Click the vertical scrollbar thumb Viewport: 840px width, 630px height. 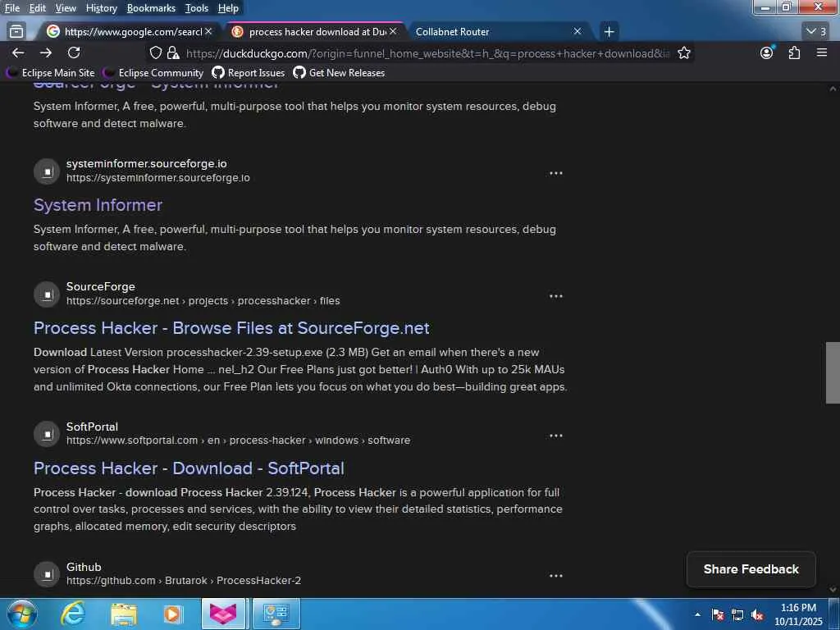click(x=833, y=372)
